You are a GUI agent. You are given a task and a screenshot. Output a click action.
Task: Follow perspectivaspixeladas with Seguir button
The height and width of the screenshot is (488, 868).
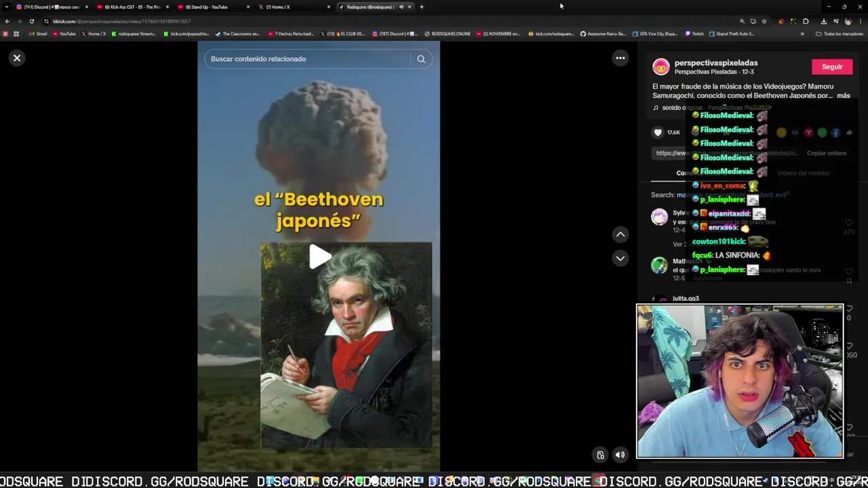coord(832,67)
